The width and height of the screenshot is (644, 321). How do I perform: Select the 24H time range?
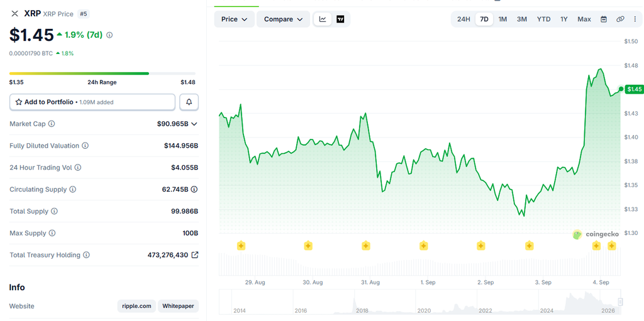click(464, 19)
